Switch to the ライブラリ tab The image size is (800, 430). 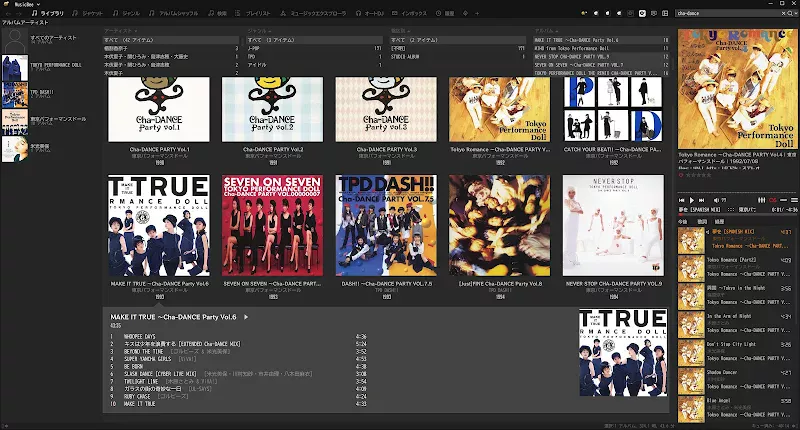coord(47,13)
